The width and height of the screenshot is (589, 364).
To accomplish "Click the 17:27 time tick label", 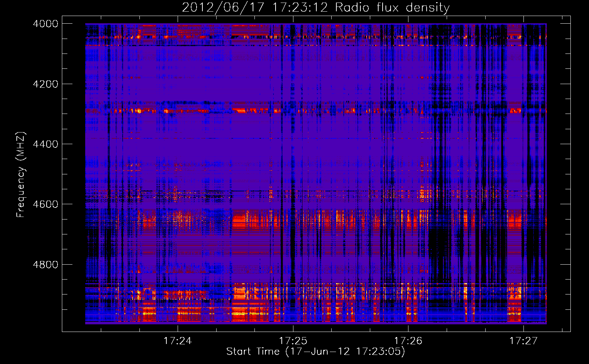I will pyautogui.click(x=523, y=341).
